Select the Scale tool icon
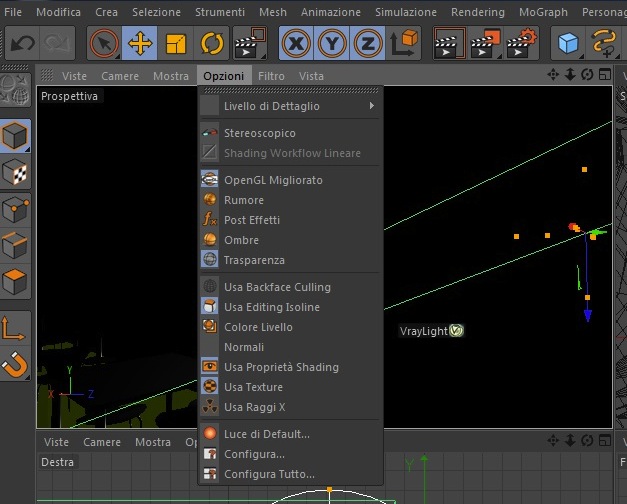Viewport: 627px width, 504px height. 176,43
